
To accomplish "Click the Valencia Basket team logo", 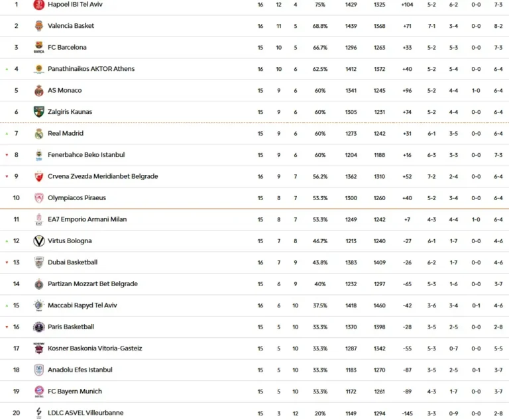I will (x=38, y=26).
